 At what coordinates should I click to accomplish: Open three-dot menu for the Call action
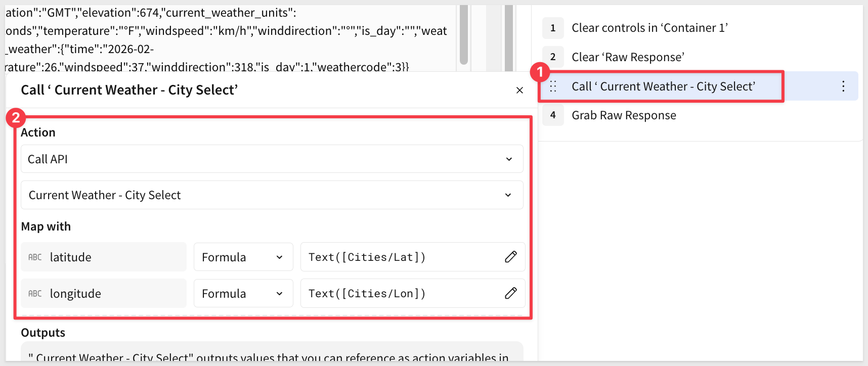[843, 86]
